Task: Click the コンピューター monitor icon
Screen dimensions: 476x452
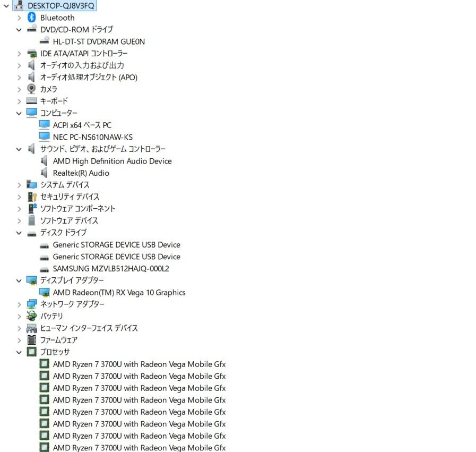Action: click(31, 113)
